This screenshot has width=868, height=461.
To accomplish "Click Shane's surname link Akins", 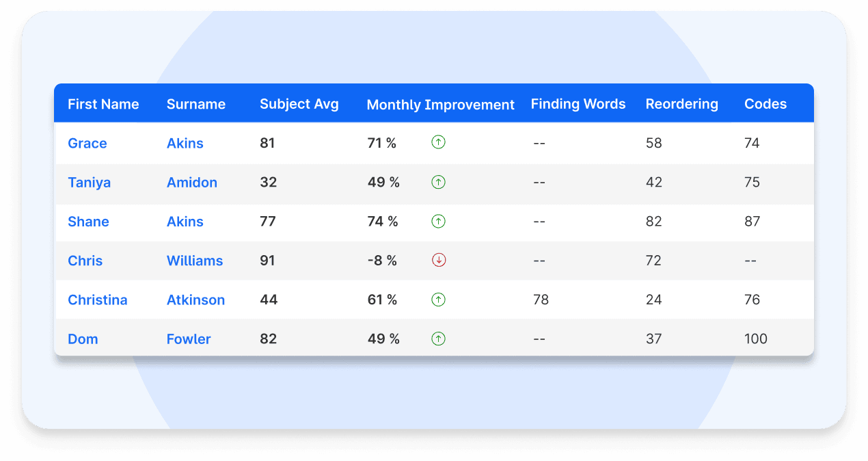I will tap(185, 221).
